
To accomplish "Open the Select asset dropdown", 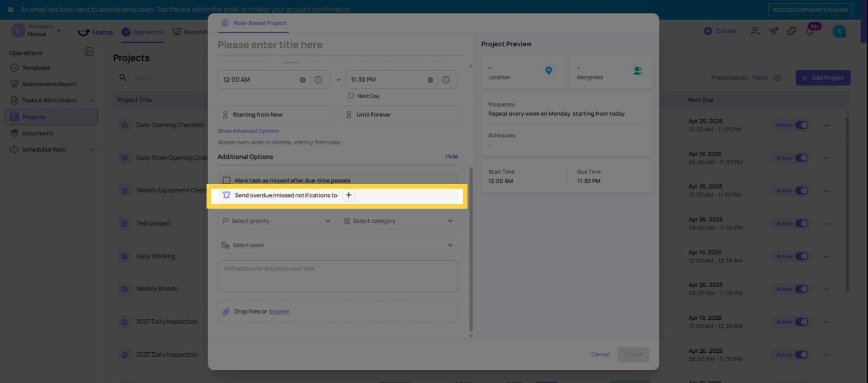I will (x=338, y=245).
